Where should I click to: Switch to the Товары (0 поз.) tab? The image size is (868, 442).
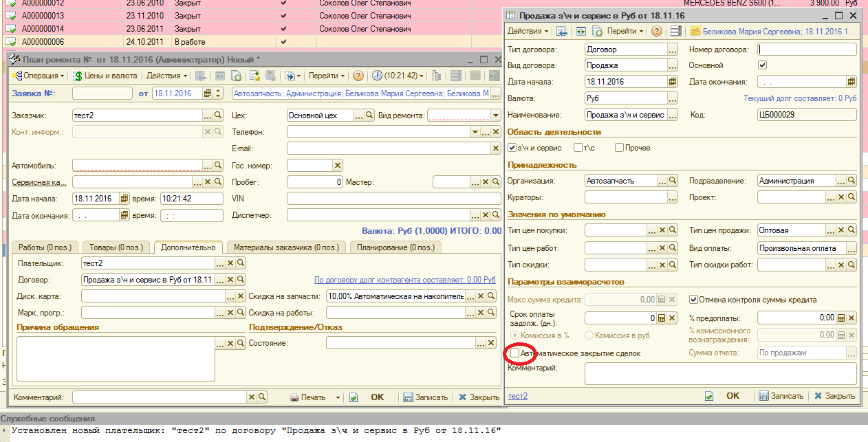coord(116,247)
